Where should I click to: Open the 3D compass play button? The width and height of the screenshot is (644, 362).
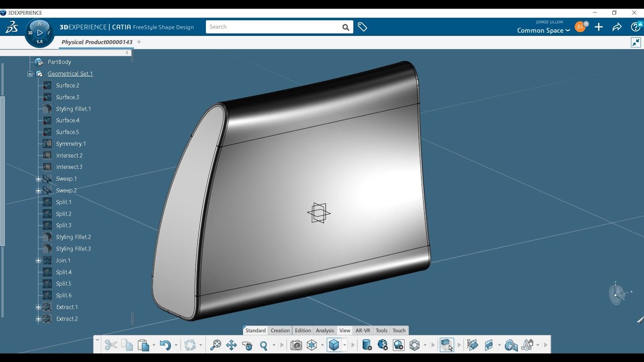[x=39, y=33]
